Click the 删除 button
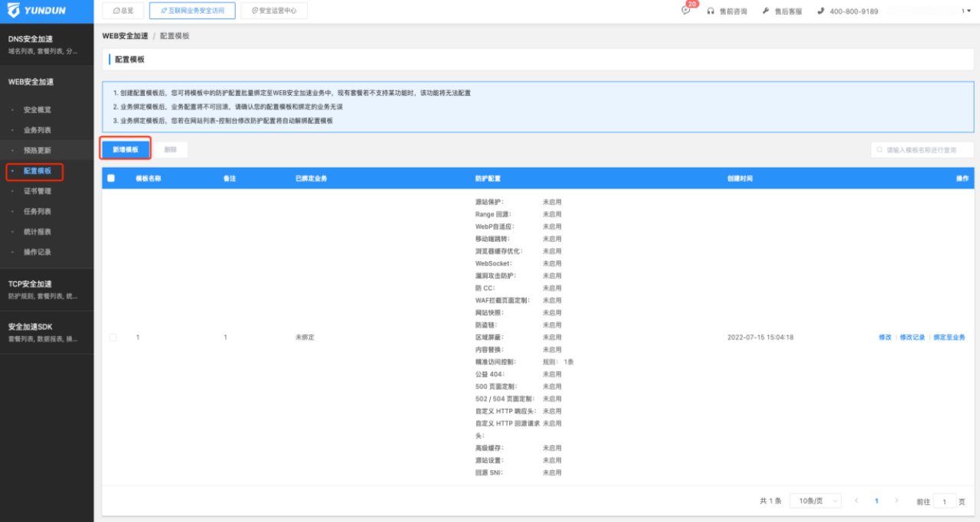 pyautogui.click(x=171, y=149)
